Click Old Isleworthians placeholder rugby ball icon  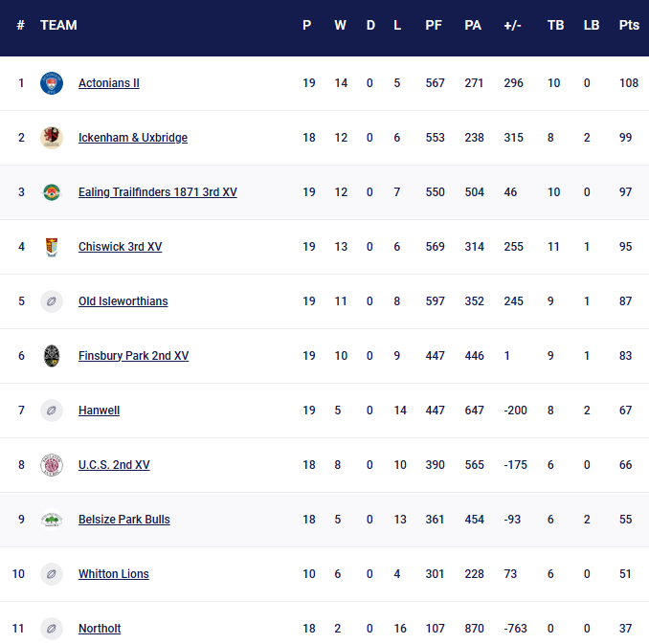tap(52, 301)
